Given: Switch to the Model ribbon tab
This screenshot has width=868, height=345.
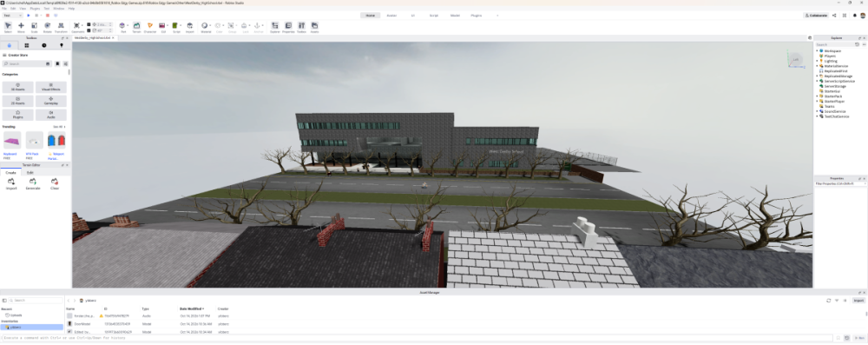Looking at the screenshot, I should pos(455,16).
